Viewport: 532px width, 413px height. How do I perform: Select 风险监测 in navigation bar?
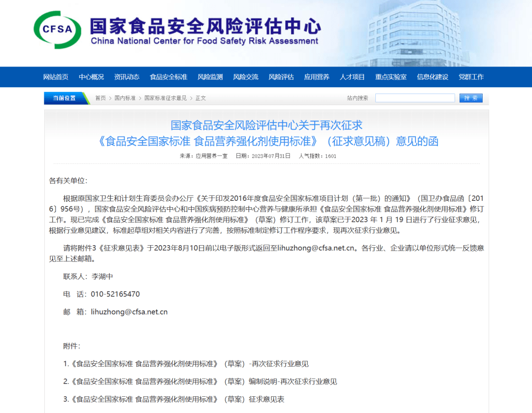[210, 77]
